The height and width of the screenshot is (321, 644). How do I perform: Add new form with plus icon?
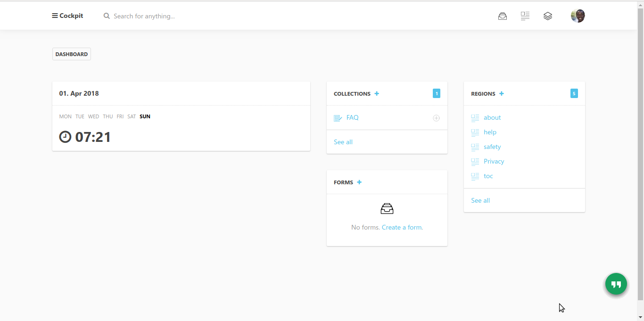coord(359,182)
